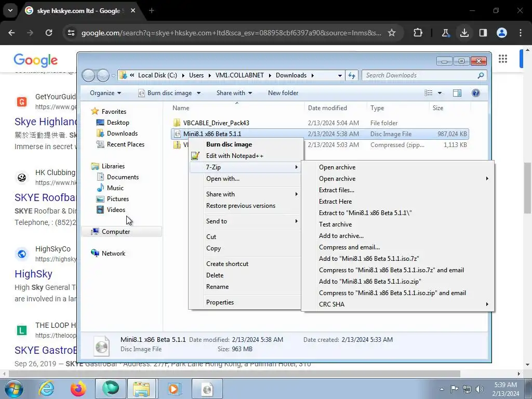Launch Firefox from taskbar

pos(78,389)
